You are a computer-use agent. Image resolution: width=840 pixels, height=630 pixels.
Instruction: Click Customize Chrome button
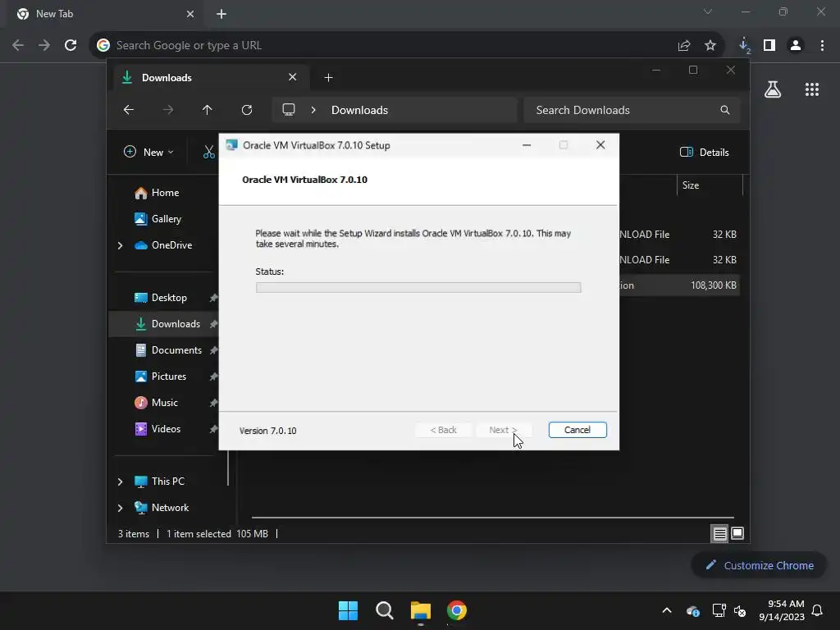pos(759,565)
